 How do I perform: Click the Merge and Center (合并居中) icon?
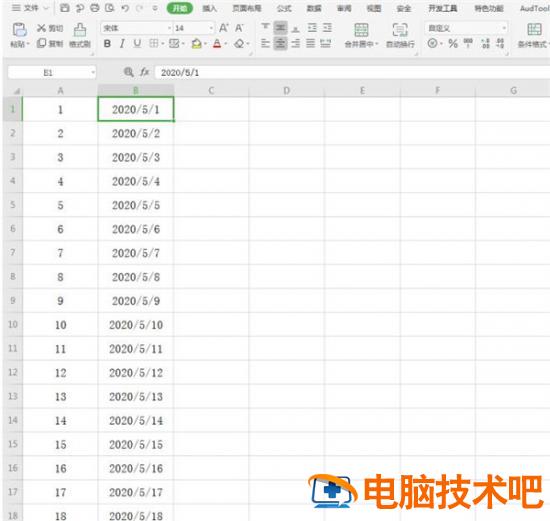click(361, 30)
